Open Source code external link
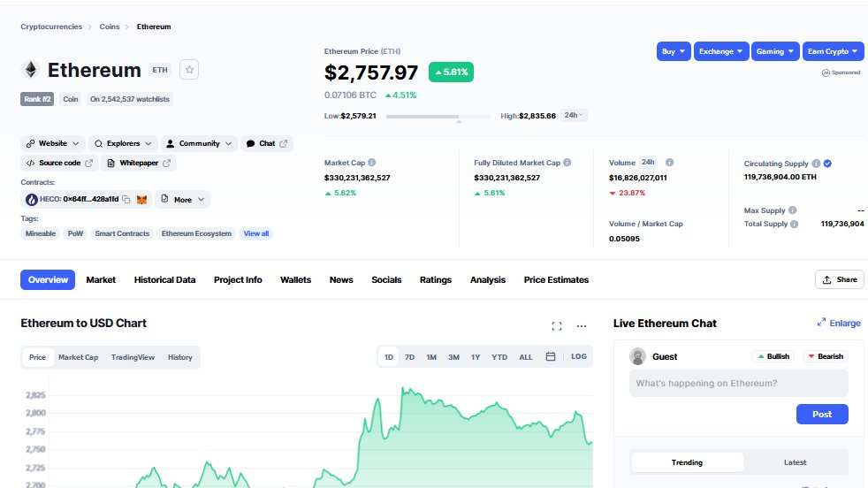The height and width of the screenshot is (488, 868). coord(60,163)
